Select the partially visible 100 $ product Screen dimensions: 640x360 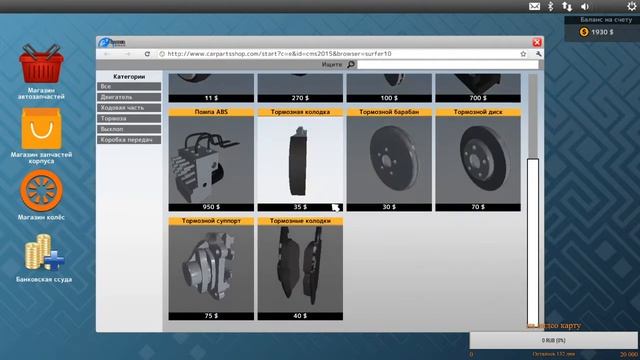pos(389,88)
